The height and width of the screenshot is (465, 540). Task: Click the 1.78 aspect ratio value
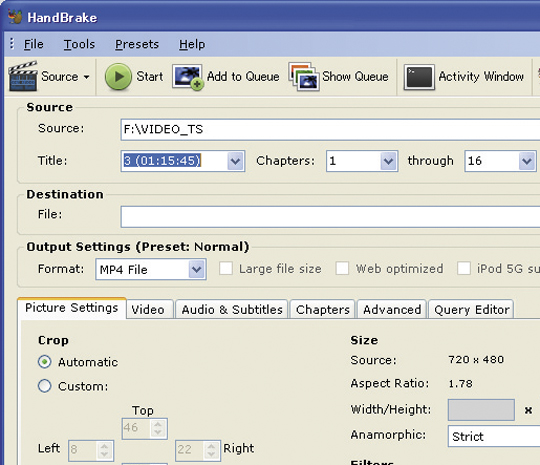point(460,384)
